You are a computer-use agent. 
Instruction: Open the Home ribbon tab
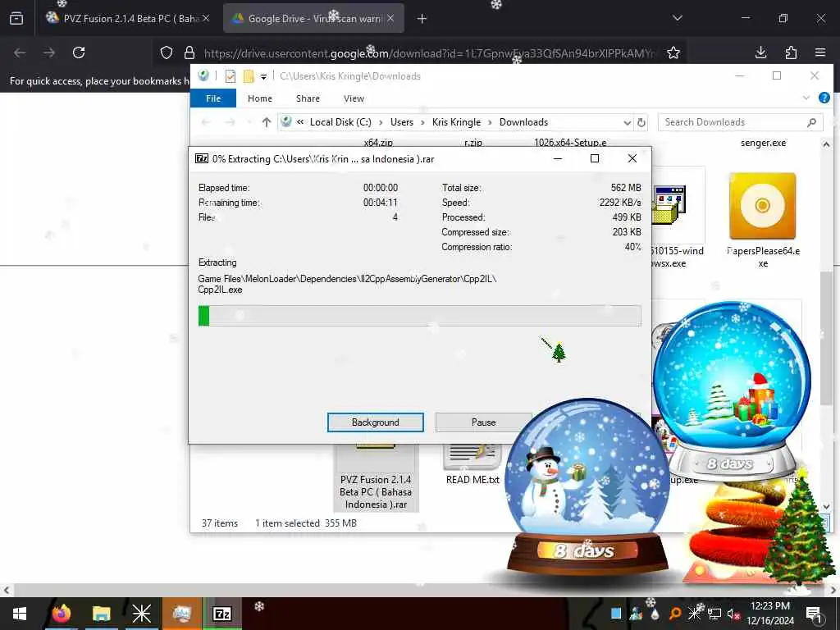point(260,98)
